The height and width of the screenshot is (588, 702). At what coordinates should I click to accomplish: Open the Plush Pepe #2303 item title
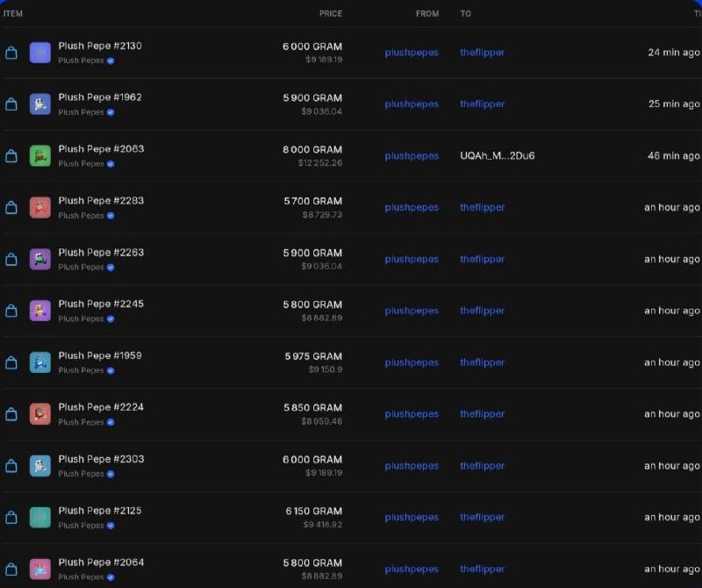(x=101, y=459)
